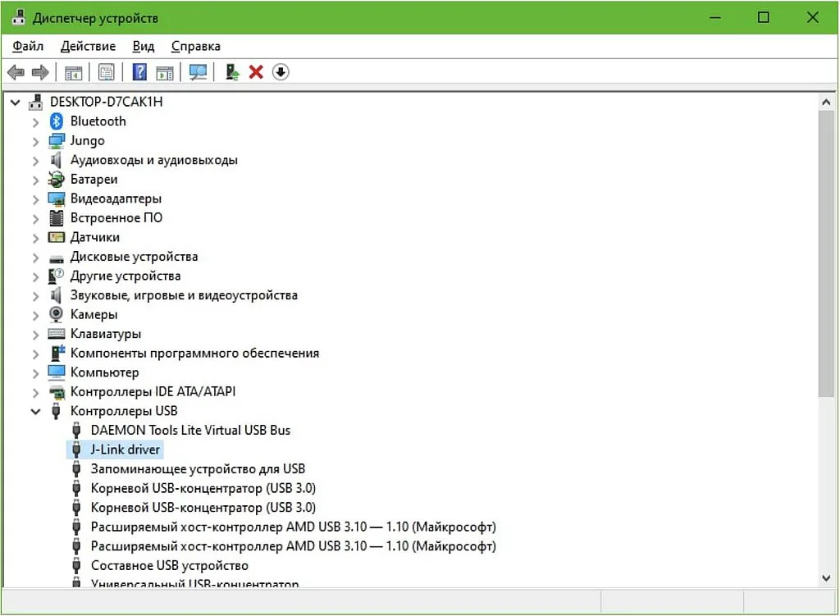The image size is (840, 616).
Task: Click the show/hide console tree toolbar icon
Action: point(73,72)
